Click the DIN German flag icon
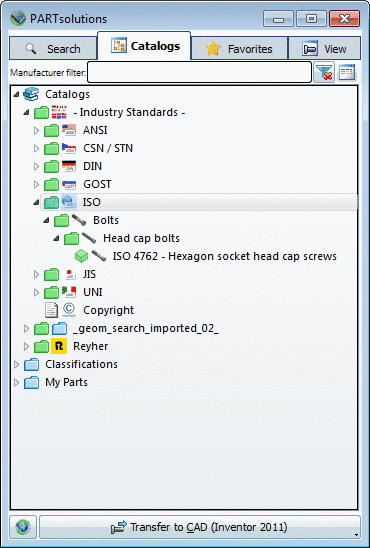 tap(69, 166)
